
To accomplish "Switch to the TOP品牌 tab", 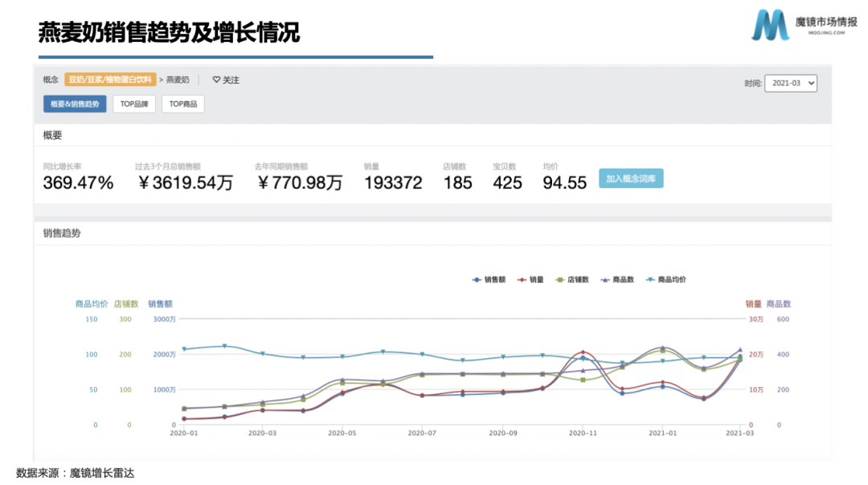I will coord(134,104).
